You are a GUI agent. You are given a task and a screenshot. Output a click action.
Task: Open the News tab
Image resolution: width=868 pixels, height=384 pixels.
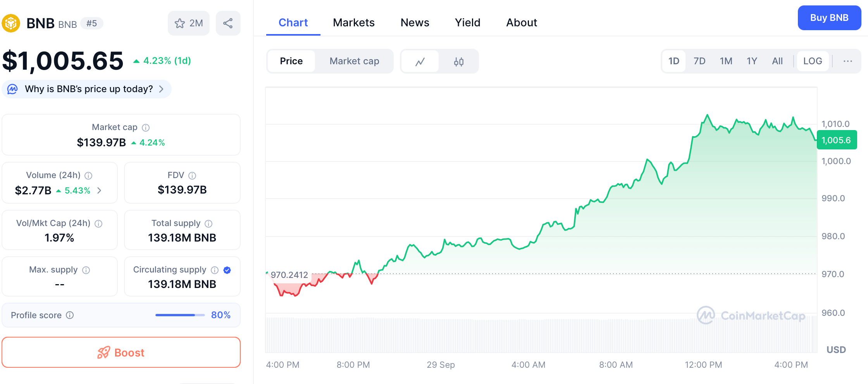pyautogui.click(x=415, y=22)
